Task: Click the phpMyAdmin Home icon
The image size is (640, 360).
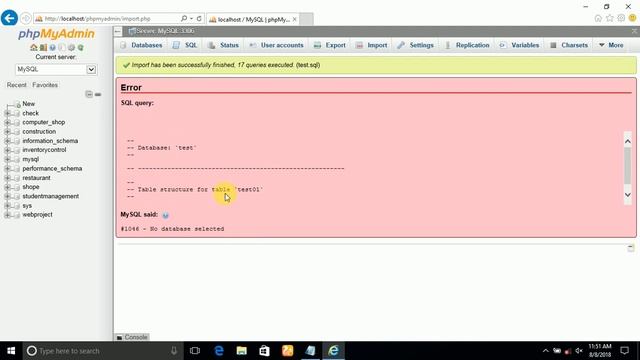Action: point(34,48)
